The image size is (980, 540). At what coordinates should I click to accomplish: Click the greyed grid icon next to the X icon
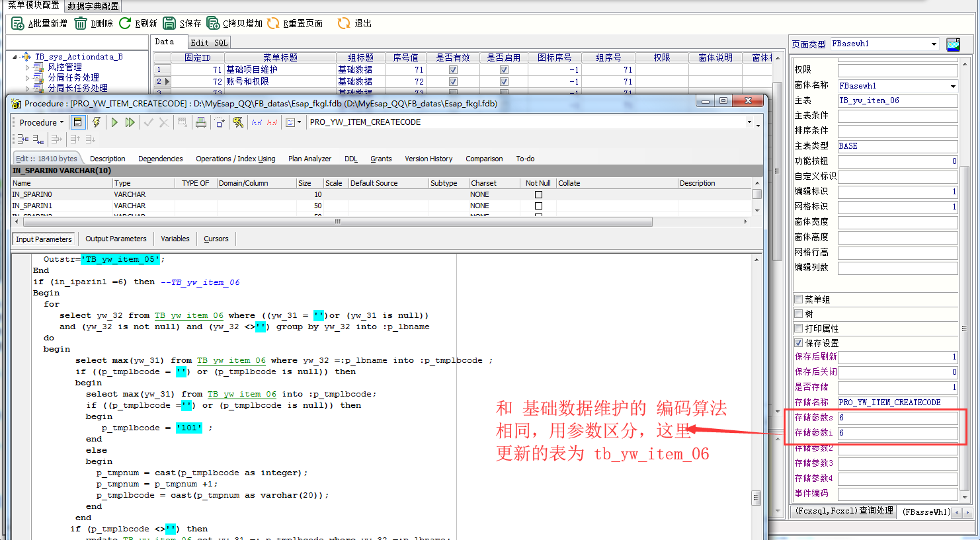tap(183, 122)
